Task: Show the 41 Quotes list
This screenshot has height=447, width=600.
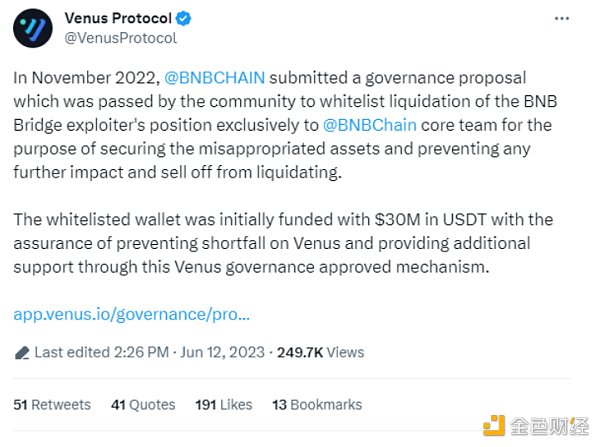Action: 143,405
